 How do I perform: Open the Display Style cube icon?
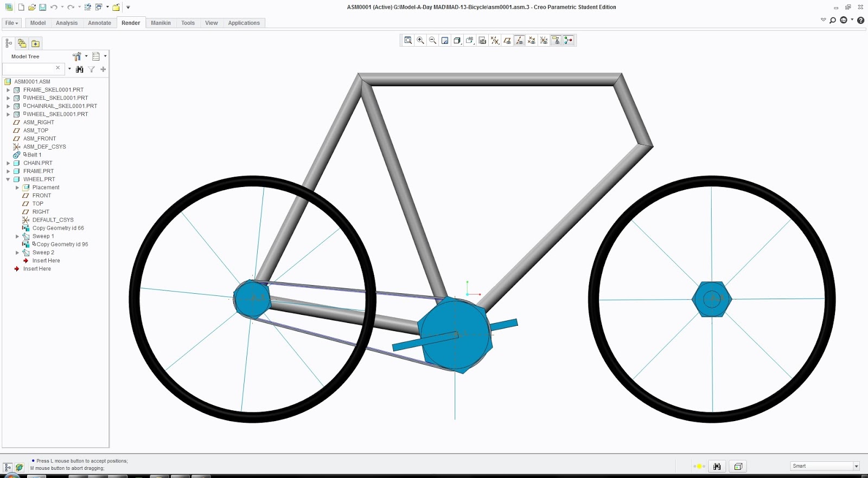point(457,40)
